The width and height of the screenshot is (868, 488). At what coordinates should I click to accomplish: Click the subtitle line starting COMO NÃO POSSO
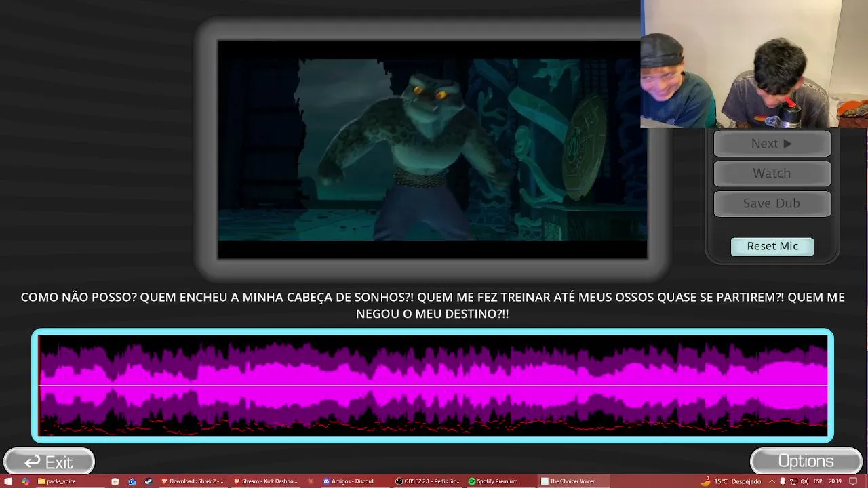(433, 305)
